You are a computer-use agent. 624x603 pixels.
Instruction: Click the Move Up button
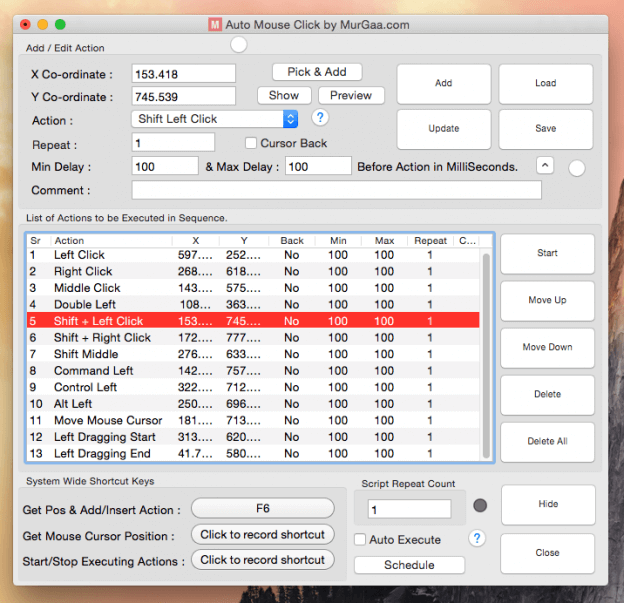[547, 300]
